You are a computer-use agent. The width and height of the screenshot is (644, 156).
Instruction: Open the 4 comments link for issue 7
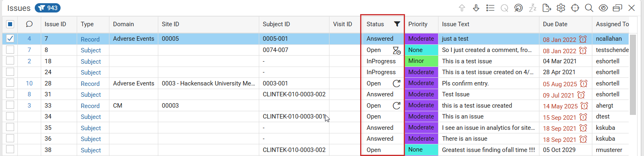tap(29, 39)
